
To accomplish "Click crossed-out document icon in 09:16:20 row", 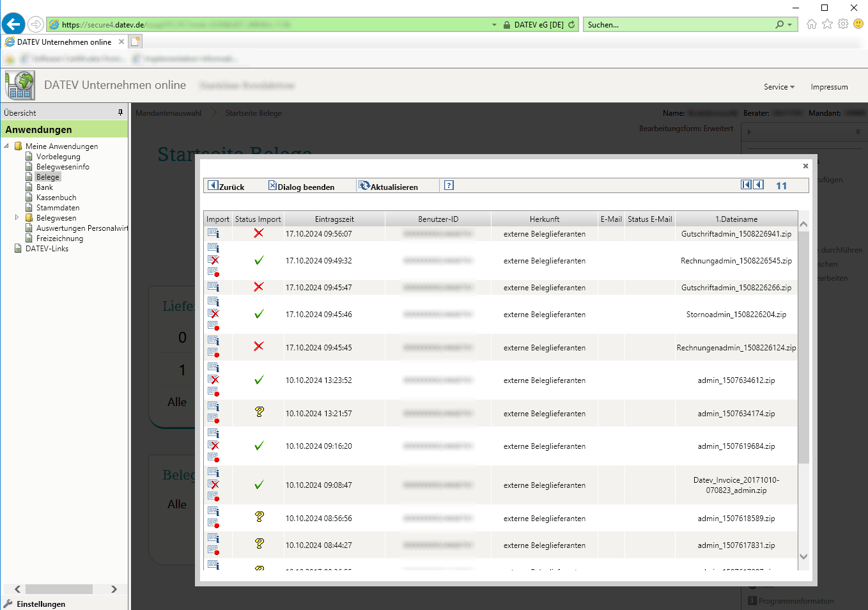I will click(213, 445).
